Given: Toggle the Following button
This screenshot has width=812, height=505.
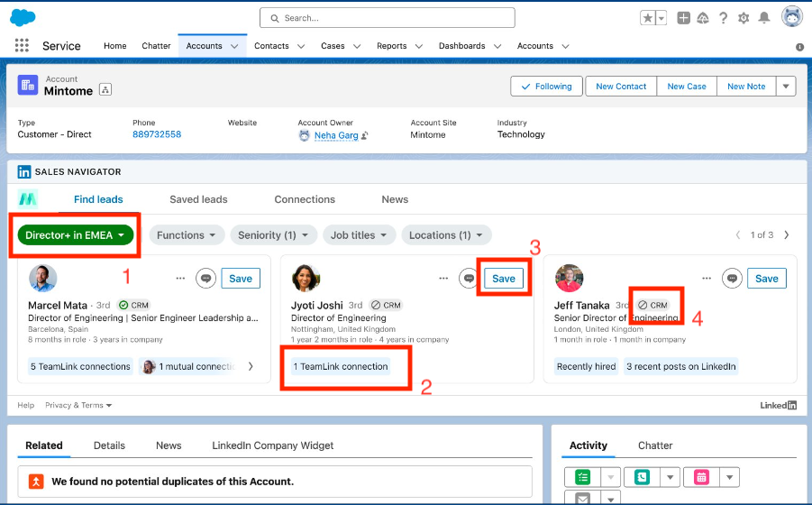Looking at the screenshot, I should click(x=546, y=87).
